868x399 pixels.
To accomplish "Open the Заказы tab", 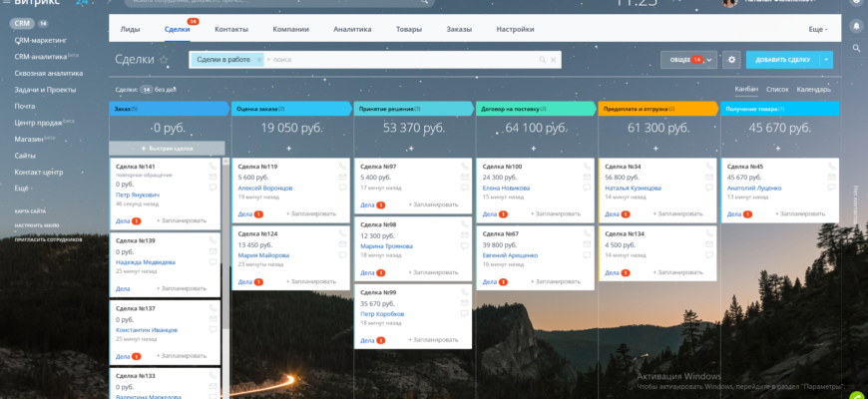I will (459, 29).
